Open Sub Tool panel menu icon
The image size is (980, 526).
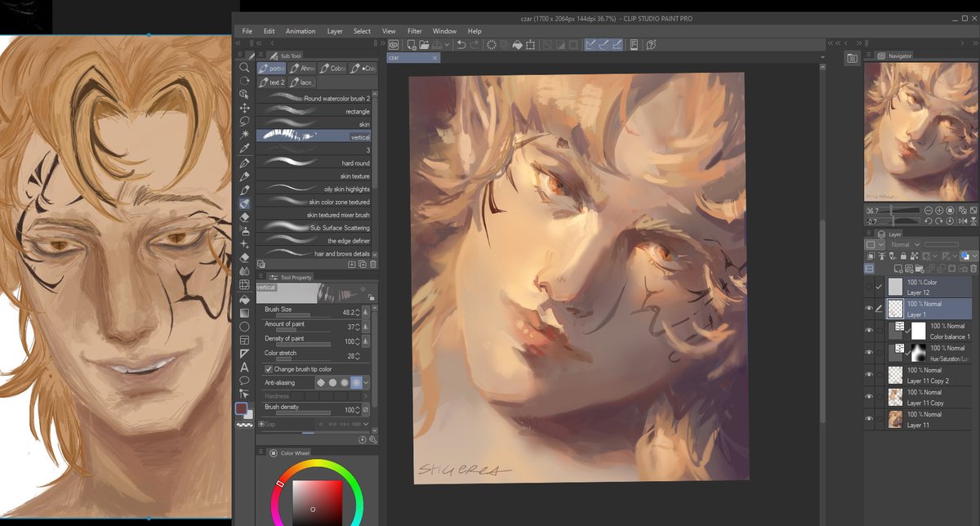coord(261,56)
